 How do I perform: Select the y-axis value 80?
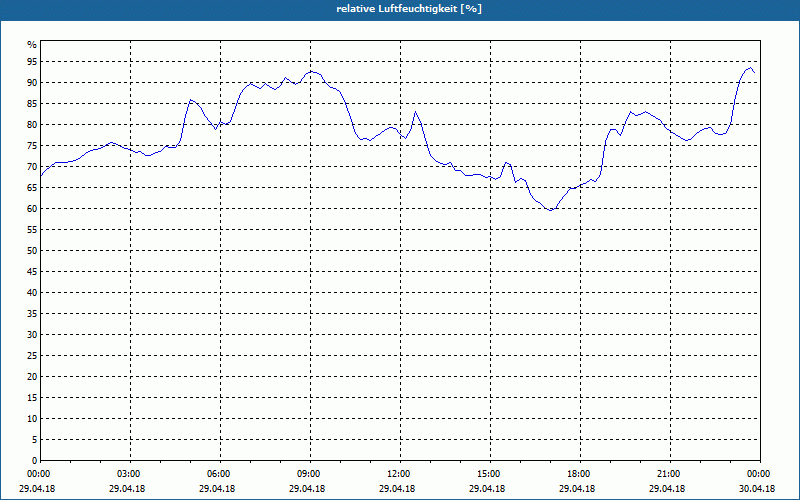pos(32,124)
